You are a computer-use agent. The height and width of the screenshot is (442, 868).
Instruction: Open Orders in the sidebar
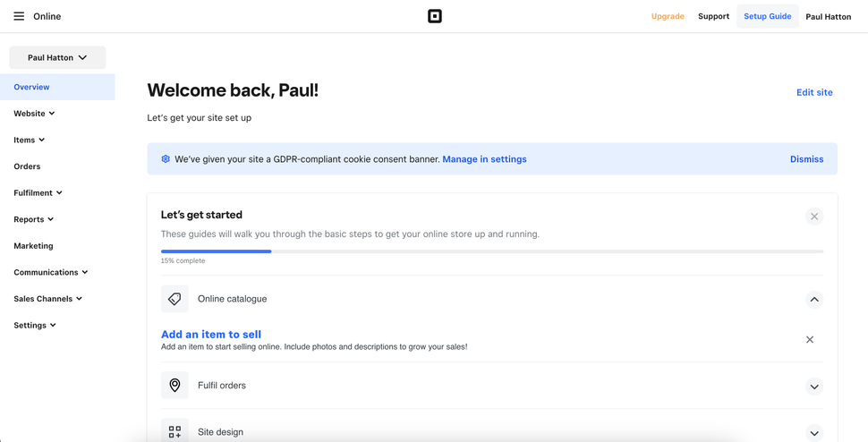tap(27, 166)
